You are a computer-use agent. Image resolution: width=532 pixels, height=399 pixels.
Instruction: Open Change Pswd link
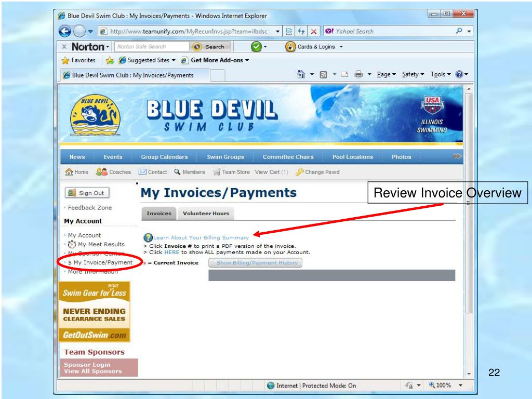(317, 172)
